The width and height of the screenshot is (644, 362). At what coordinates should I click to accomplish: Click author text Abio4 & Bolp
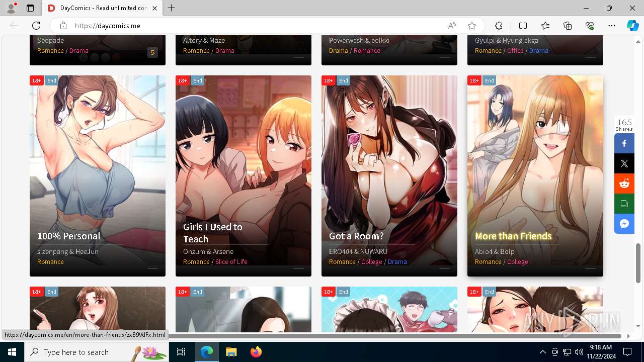coord(495,251)
